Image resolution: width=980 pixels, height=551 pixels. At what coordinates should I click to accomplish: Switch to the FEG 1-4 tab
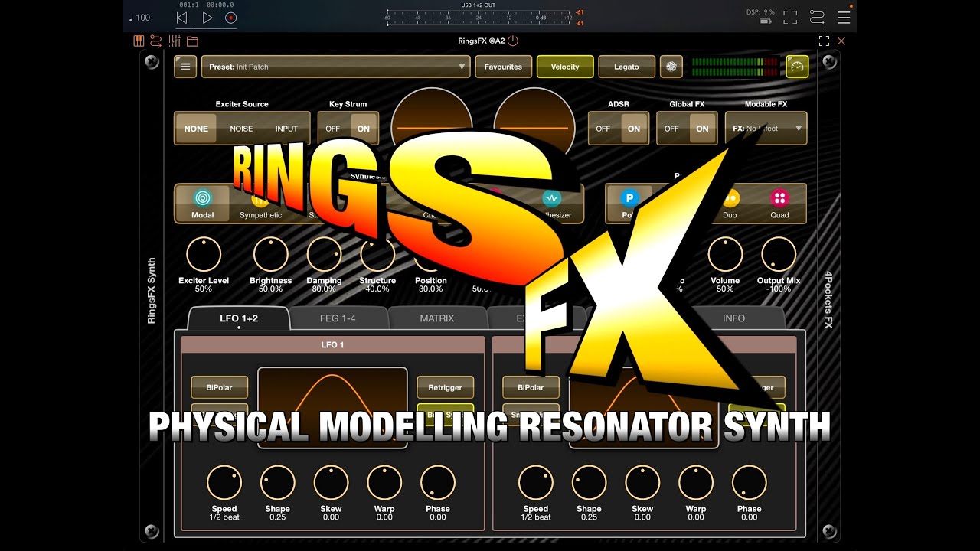[338, 318]
